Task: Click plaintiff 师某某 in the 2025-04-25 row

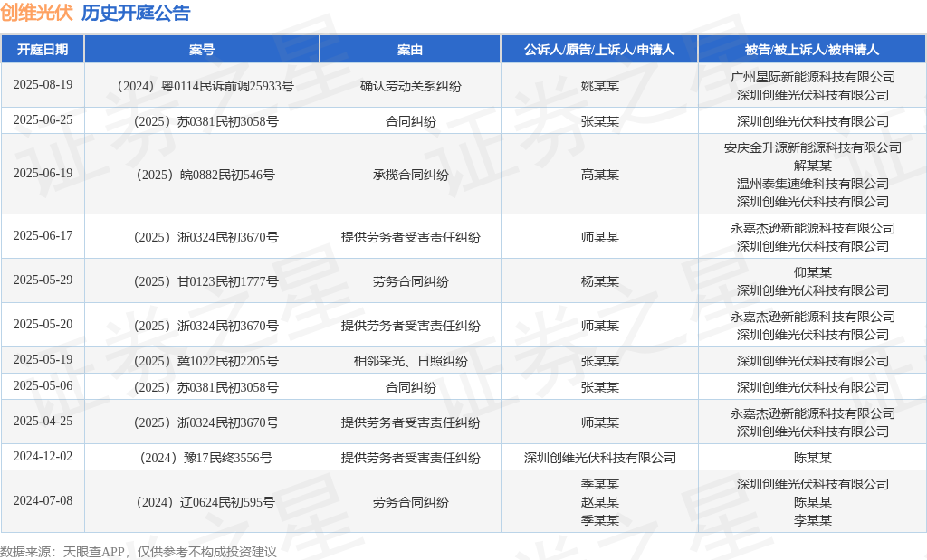Action: 599,423
